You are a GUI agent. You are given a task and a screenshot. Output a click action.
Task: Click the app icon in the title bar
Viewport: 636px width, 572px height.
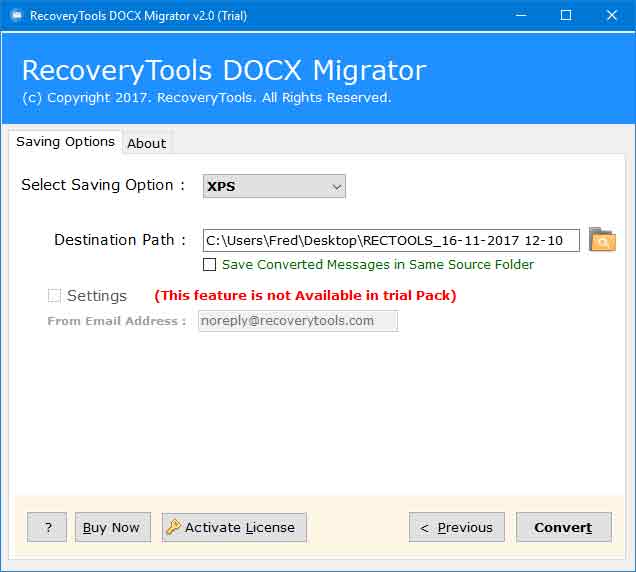(16, 16)
